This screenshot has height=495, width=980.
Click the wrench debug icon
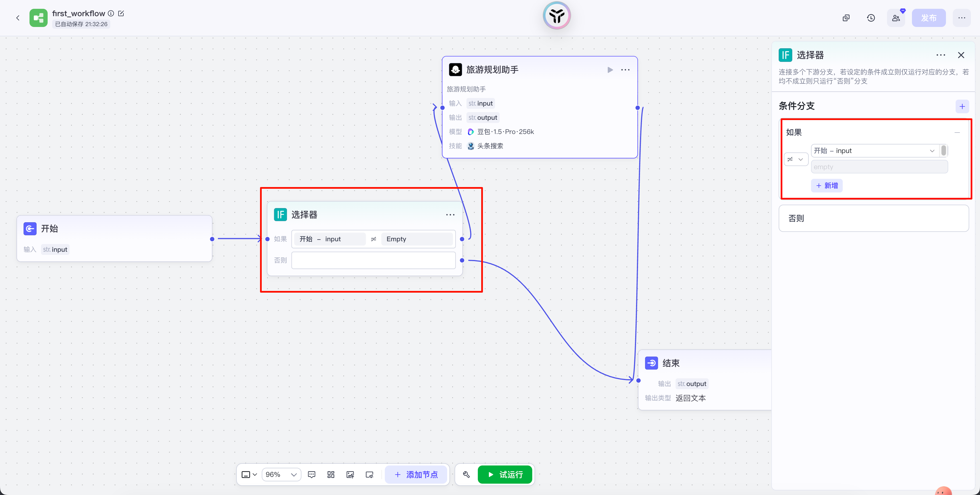pos(466,475)
